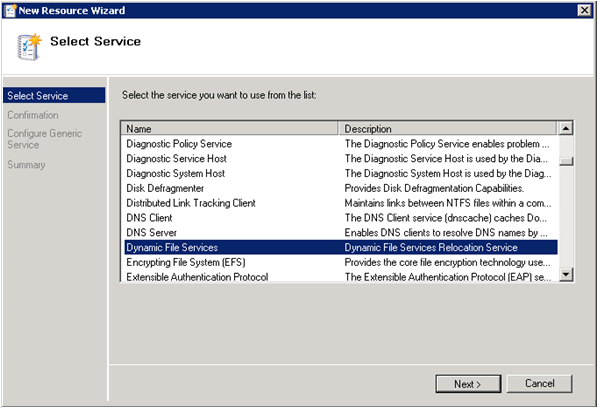Select Diagnostic Service Host entry
This screenshot has width=597, height=408.
(x=341, y=159)
